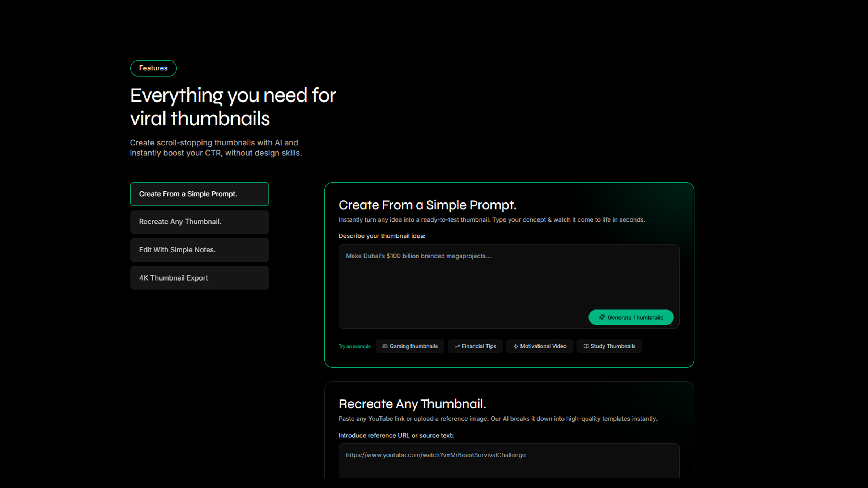Choose the Financial Tips example chip
Image resolution: width=868 pixels, height=488 pixels.
click(x=475, y=346)
